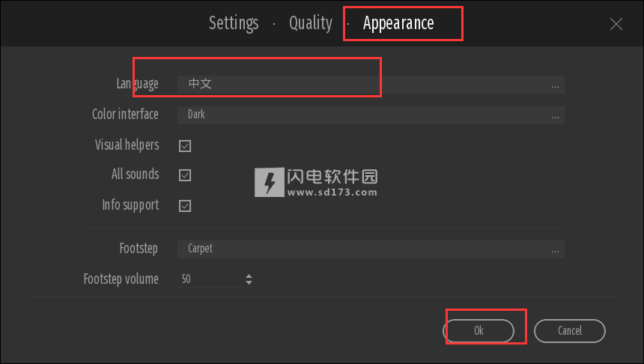The width and height of the screenshot is (644, 364).
Task: Click the Footstep volume value field
Action: (211, 279)
